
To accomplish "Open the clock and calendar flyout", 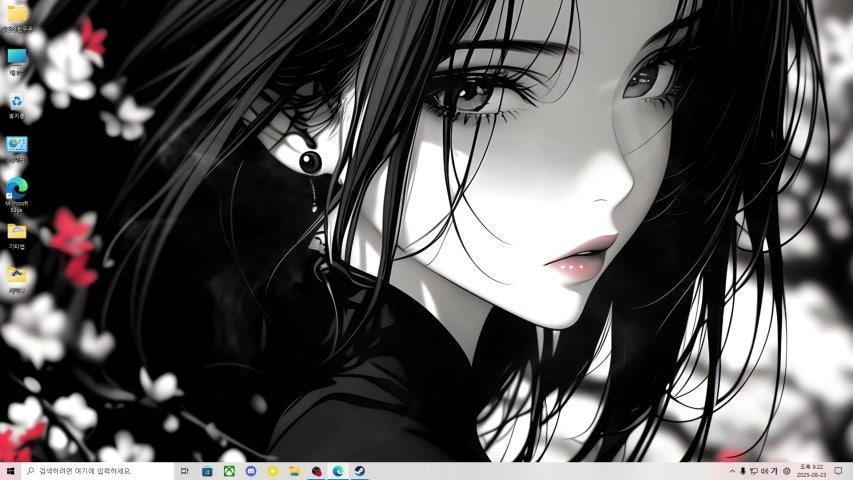I will [x=812, y=471].
